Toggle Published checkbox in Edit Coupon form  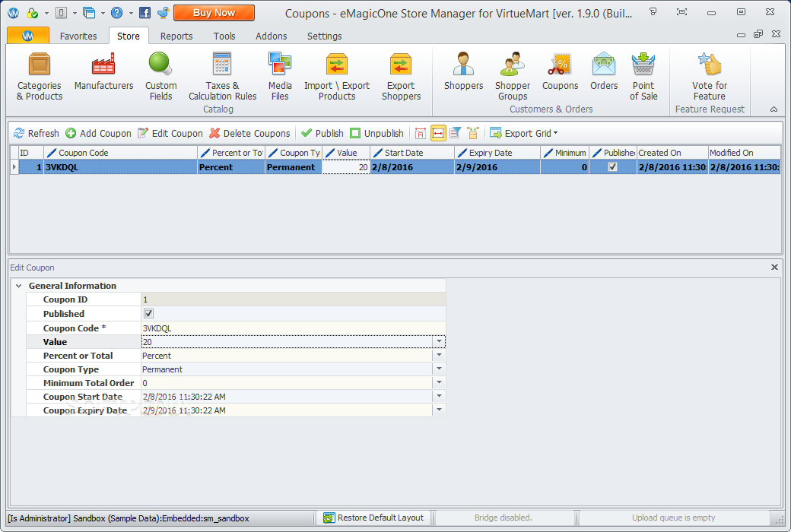click(x=148, y=314)
